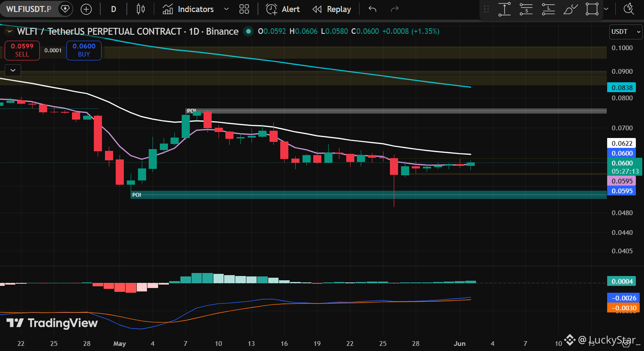The height and width of the screenshot is (351, 644).
Task: Expand the chevron after the rectangle tool
Action: pos(606,9)
